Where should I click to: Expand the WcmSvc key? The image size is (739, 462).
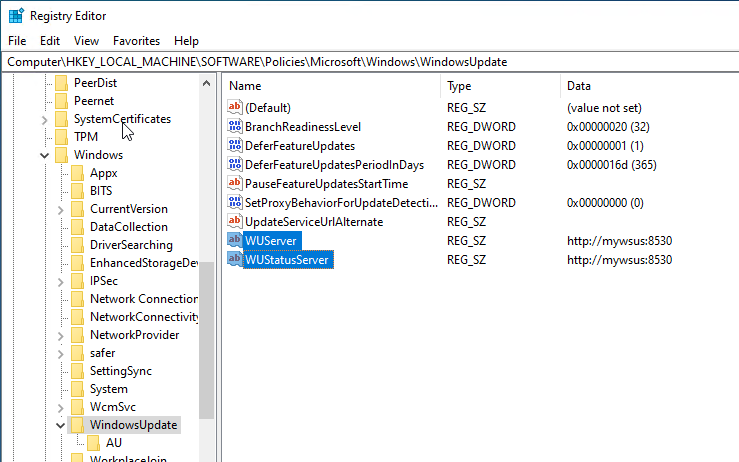[x=60, y=408]
